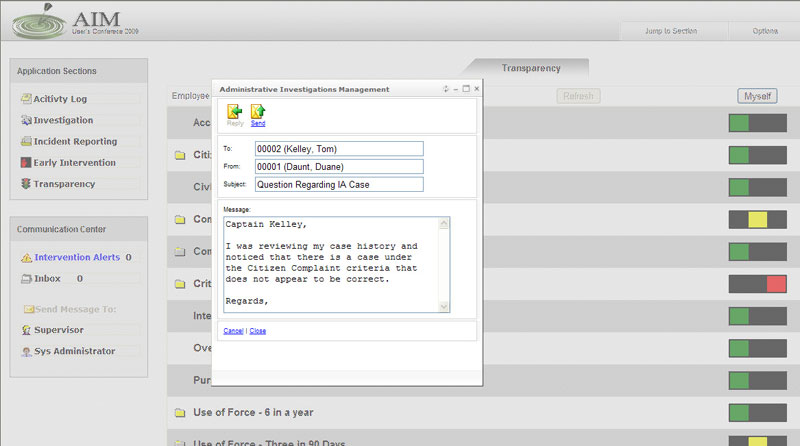Image resolution: width=800 pixels, height=446 pixels.
Task: Open the Jump to Section menu
Action: click(x=671, y=31)
